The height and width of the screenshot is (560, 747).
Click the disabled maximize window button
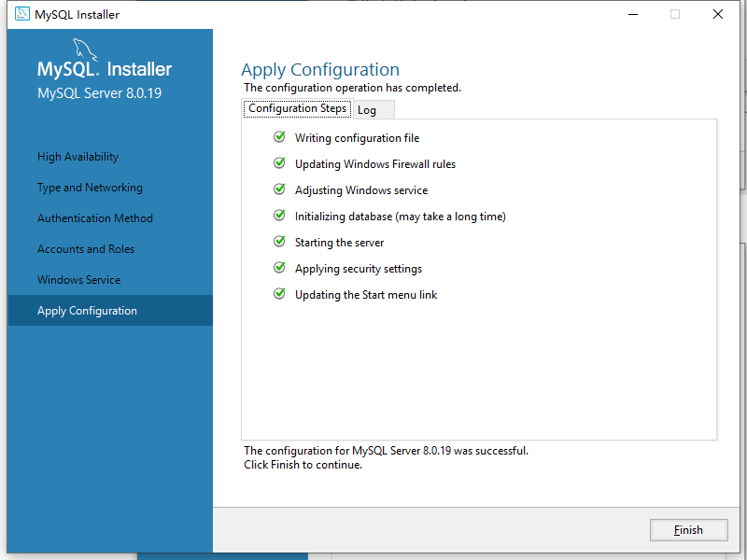coord(674,14)
